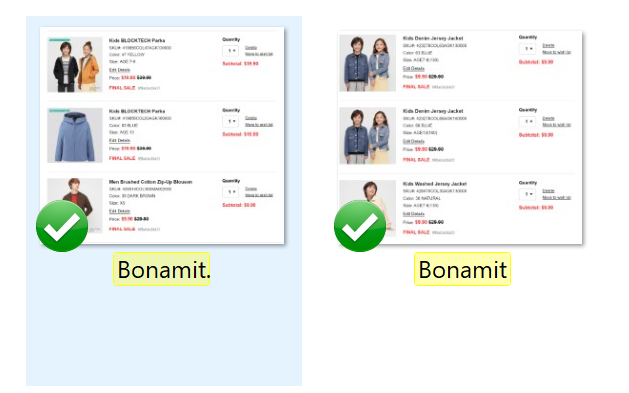This screenshot has width=629, height=393.
Task: Click the green checkmark on right image
Action: tap(360, 226)
